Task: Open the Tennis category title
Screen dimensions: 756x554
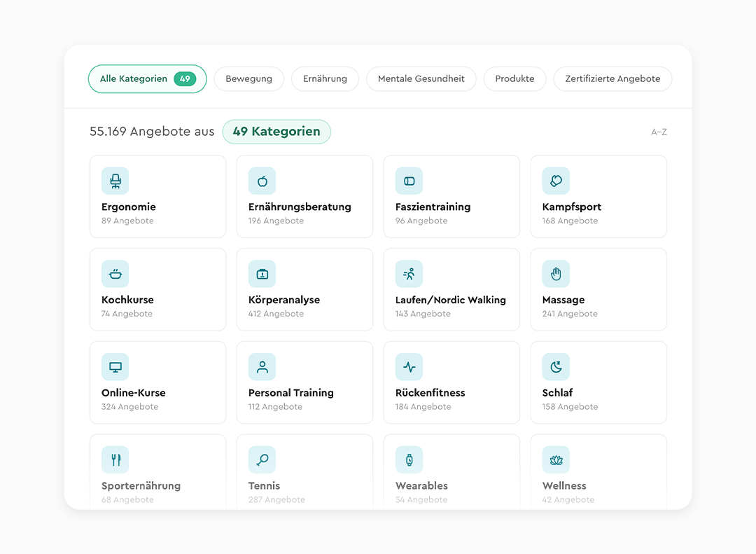Action: pyautogui.click(x=264, y=486)
